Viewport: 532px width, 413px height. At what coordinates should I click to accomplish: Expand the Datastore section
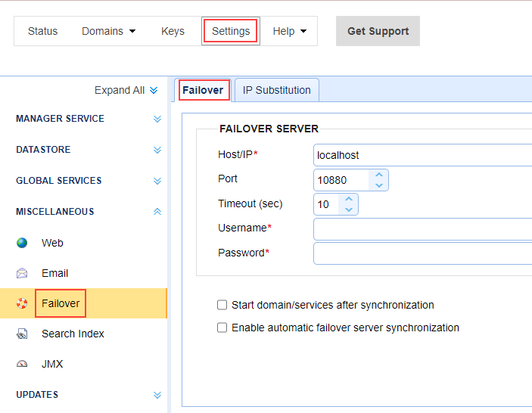[157, 150]
